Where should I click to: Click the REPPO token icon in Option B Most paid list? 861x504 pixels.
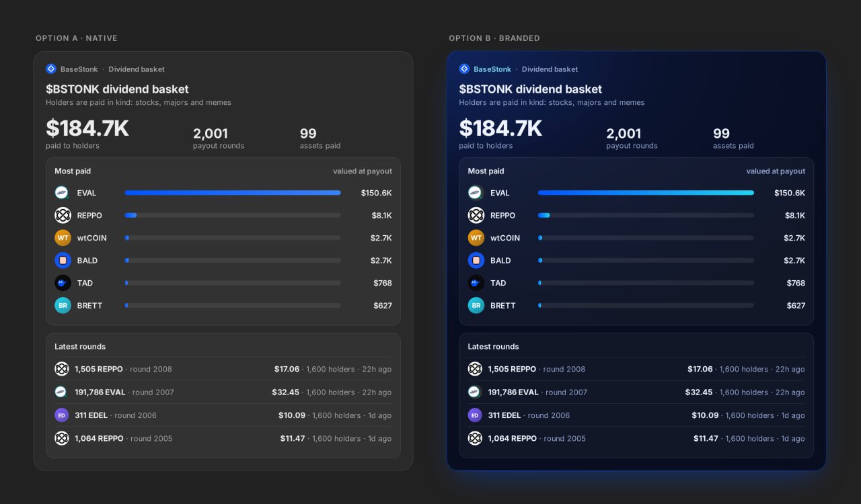point(476,215)
